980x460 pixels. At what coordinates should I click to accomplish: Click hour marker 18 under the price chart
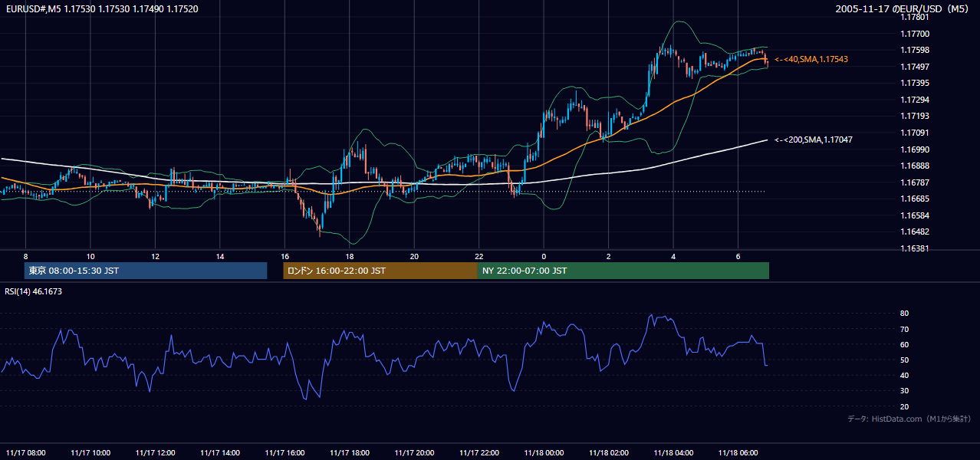coord(350,256)
